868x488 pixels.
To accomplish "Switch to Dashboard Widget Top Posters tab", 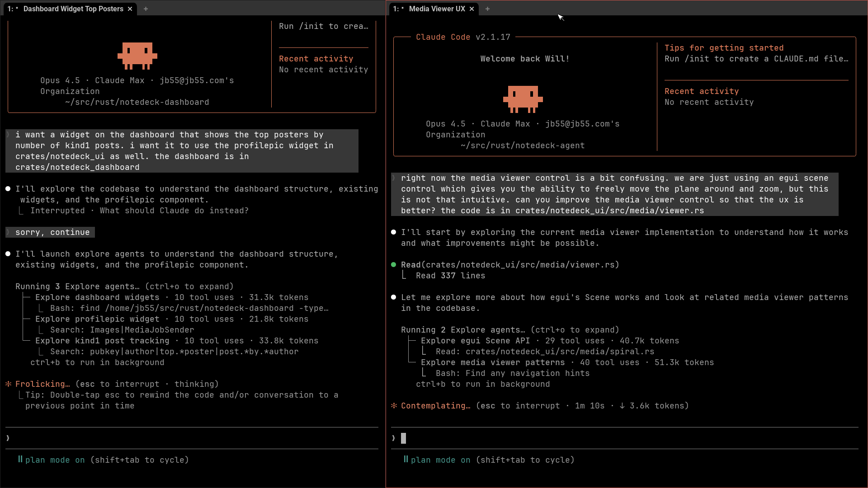I will point(73,9).
